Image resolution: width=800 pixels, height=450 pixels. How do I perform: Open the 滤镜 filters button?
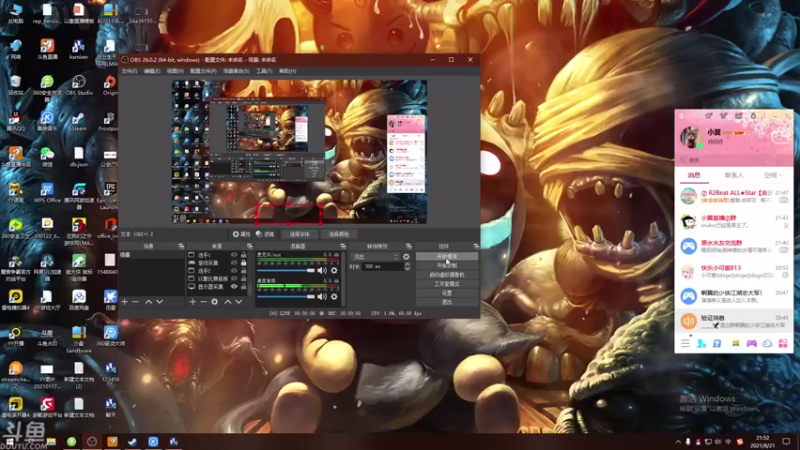coord(265,234)
